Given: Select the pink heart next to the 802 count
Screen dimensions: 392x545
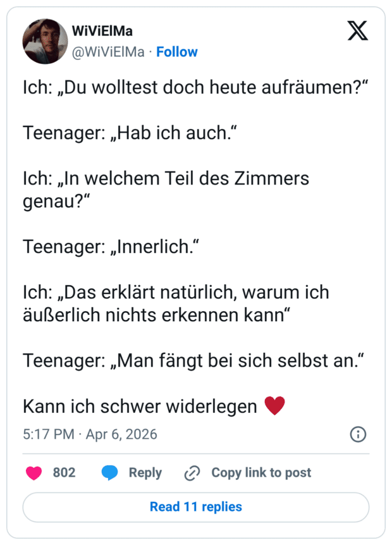Looking at the screenshot, I should click(34, 473).
